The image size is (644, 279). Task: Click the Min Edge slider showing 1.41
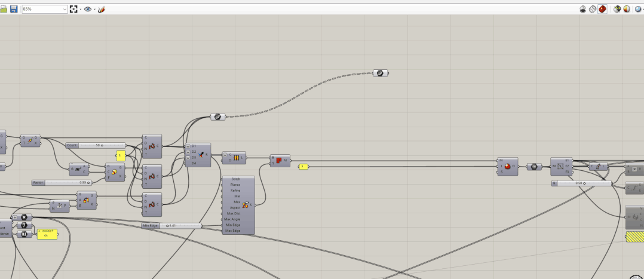pyautogui.click(x=171, y=226)
